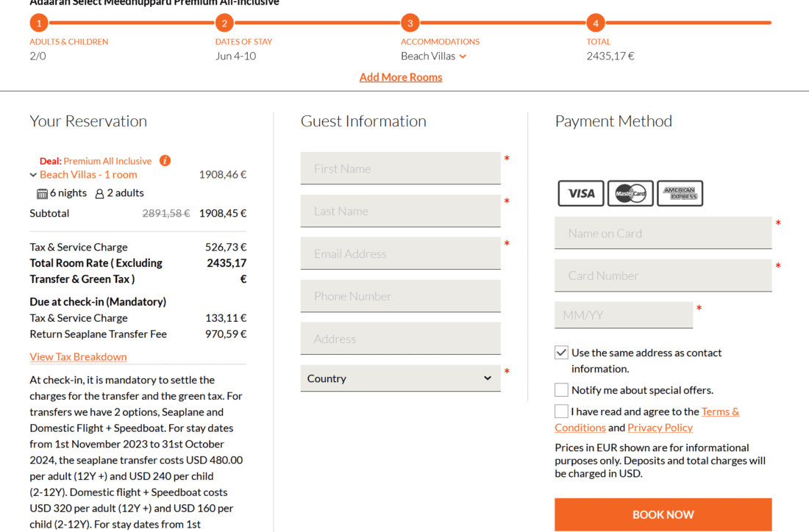Click the MasterCard logo
809x532 pixels.
tap(630, 193)
